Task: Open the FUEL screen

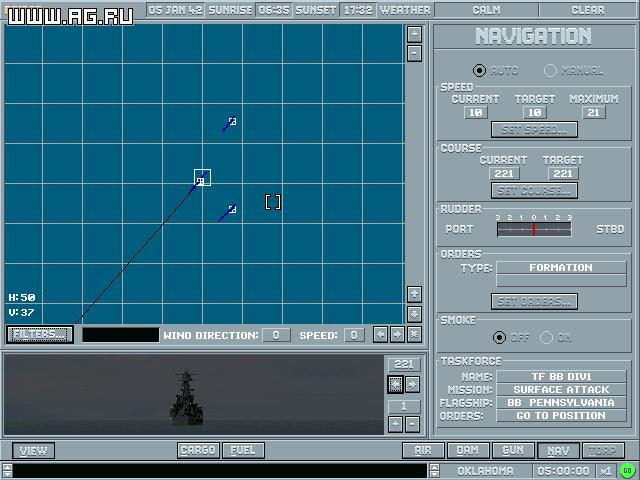Action: click(243, 451)
